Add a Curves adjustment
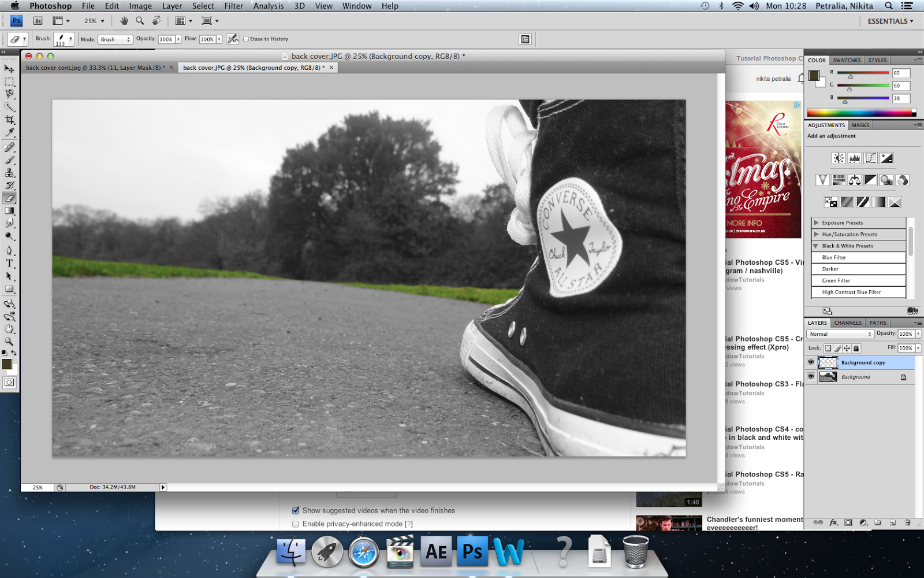This screenshot has width=924, height=578. [870, 158]
